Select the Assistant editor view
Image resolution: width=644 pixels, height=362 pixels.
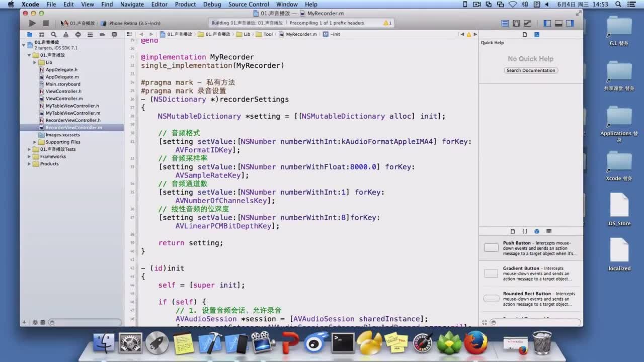point(516,23)
